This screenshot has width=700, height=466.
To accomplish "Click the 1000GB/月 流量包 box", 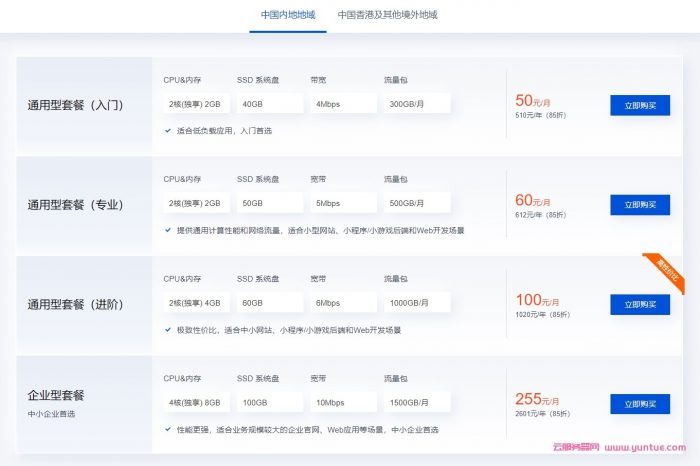I will (x=416, y=303).
